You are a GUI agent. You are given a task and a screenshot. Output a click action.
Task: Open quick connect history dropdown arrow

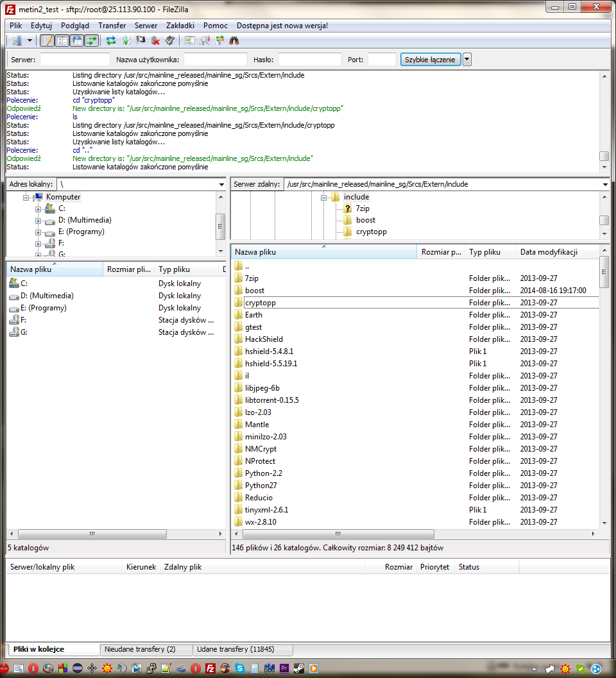point(466,59)
